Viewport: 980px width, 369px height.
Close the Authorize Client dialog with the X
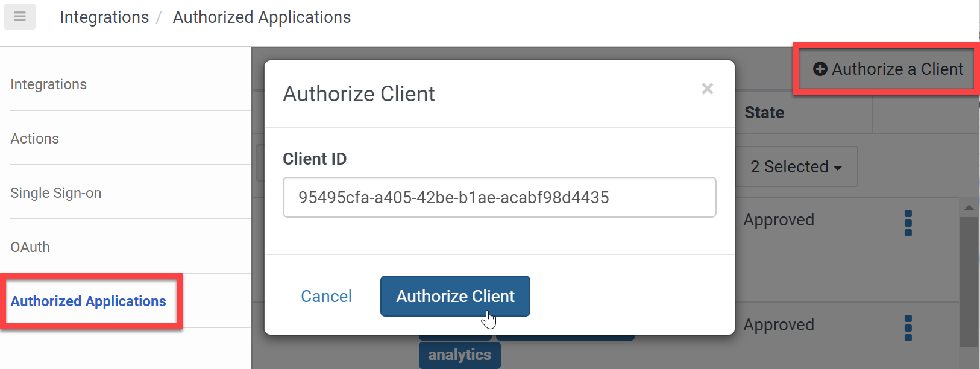707,89
